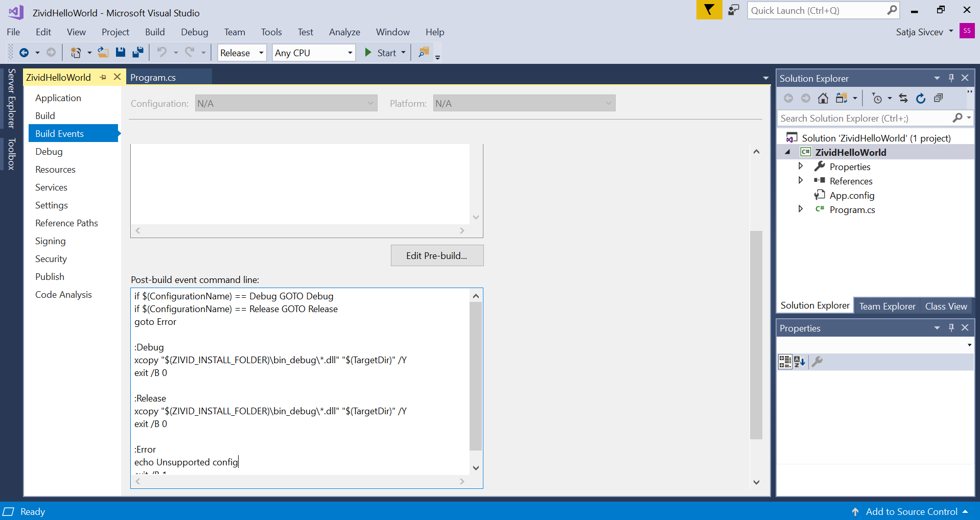Click the Solution Explorer Back arrow icon
Viewport: 980px width, 520px height.
[788, 99]
